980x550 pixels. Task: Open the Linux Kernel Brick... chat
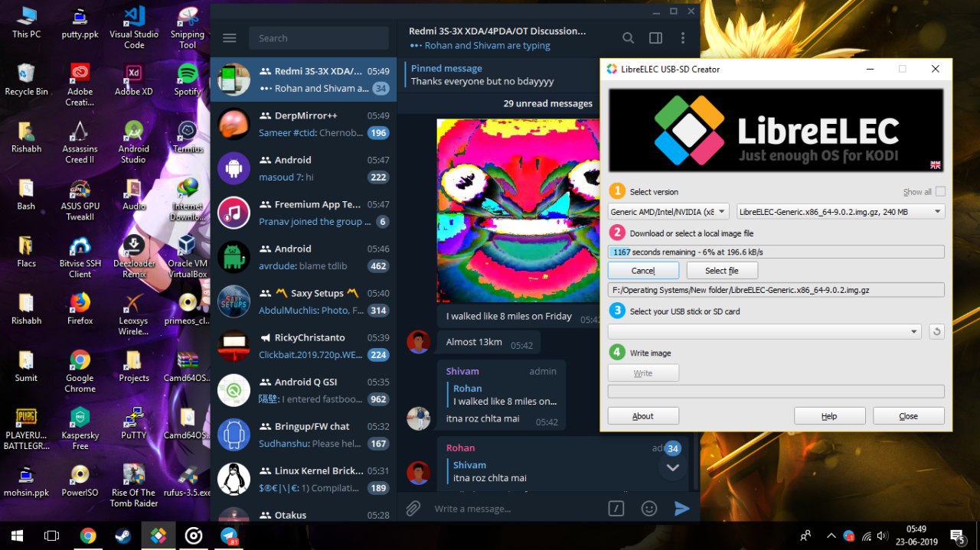coord(303,478)
